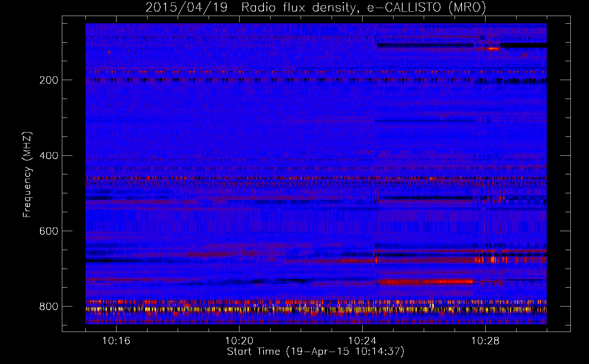Click the 800 frequency tick label
The height and width of the screenshot is (364, 589).
(49, 307)
